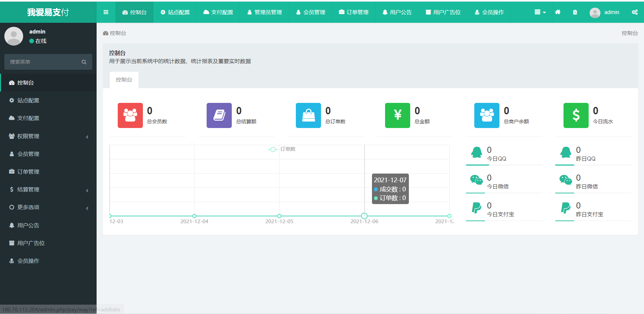Click the blue 总订单数 shopping bag icon
The width and height of the screenshot is (644, 314).
(x=308, y=115)
